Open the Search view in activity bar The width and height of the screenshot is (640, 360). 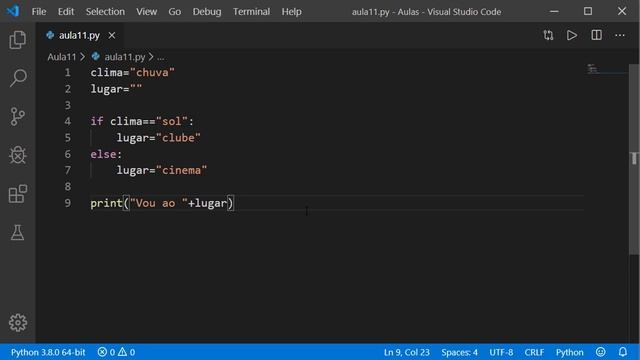pyautogui.click(x=18, y=78)
